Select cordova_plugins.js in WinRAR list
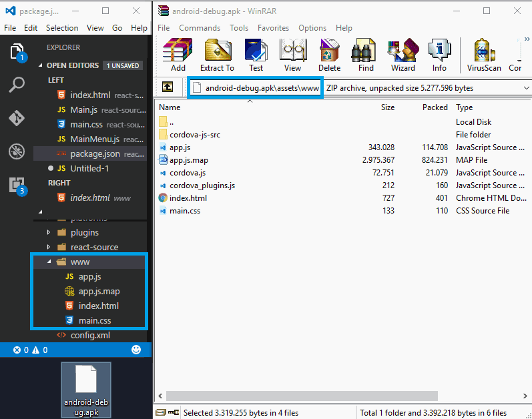 [x=202, y=185]
